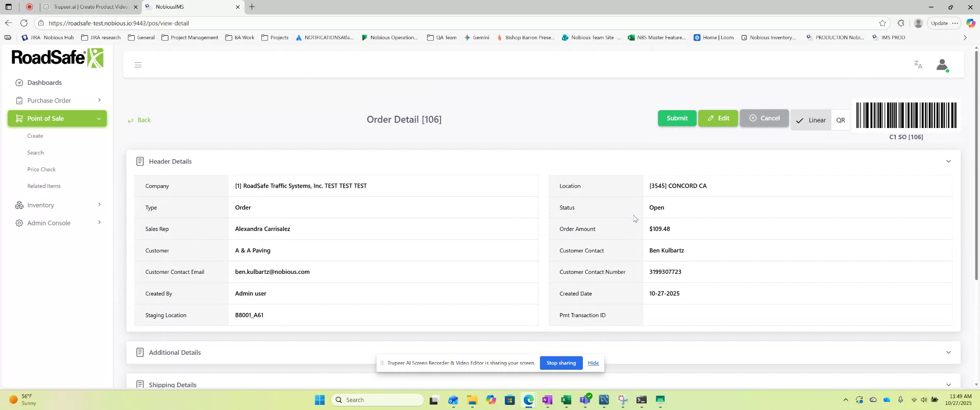The width and height of the screenshot is (980, 410).
Task: Open the Price Check submenu item
Action: tap(41, 169)
